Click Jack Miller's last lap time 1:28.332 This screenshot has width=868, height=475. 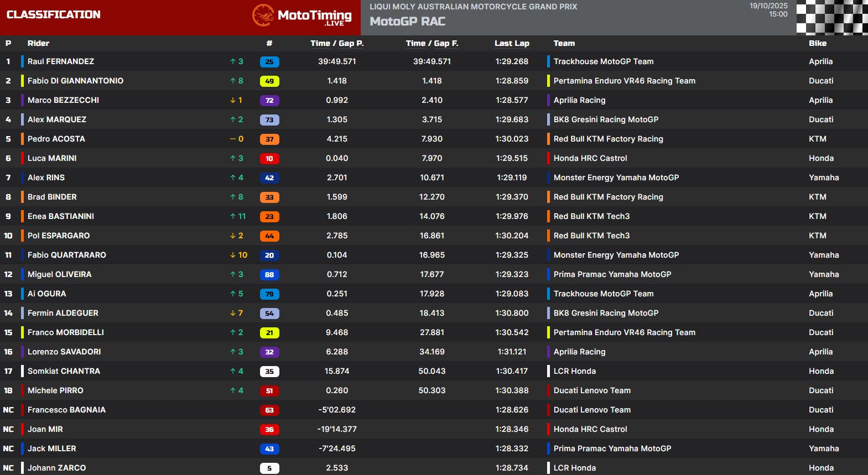[512, 448]
